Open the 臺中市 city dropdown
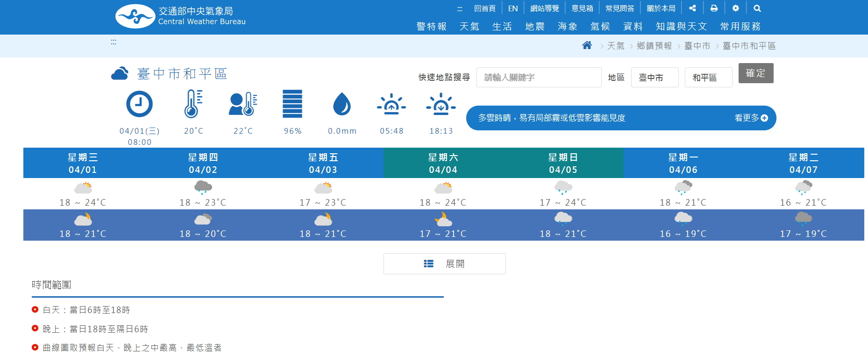 (x=655, y=78)
